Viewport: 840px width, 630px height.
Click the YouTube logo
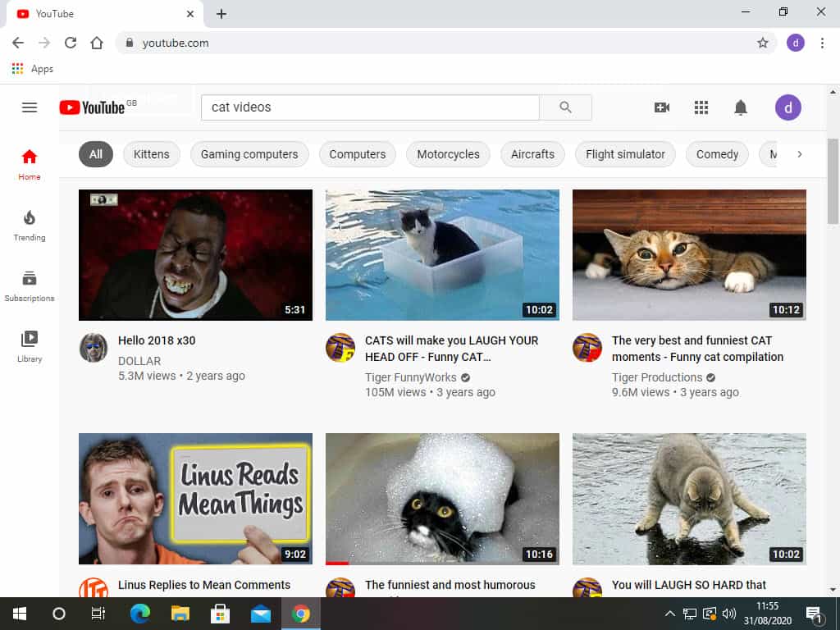92,107
